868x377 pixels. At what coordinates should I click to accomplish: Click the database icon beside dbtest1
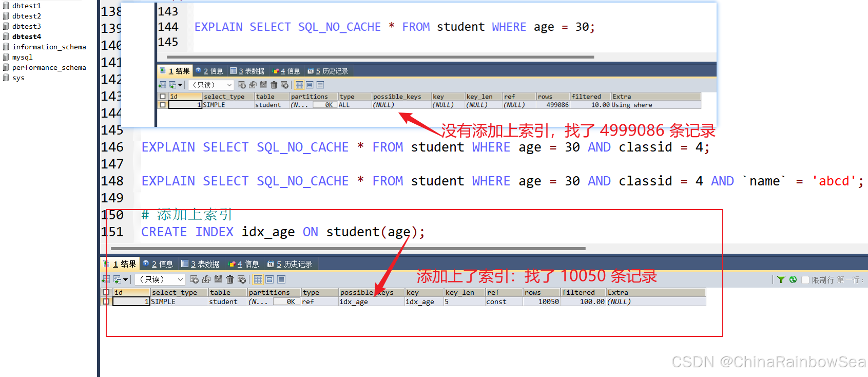coord(6,6)
